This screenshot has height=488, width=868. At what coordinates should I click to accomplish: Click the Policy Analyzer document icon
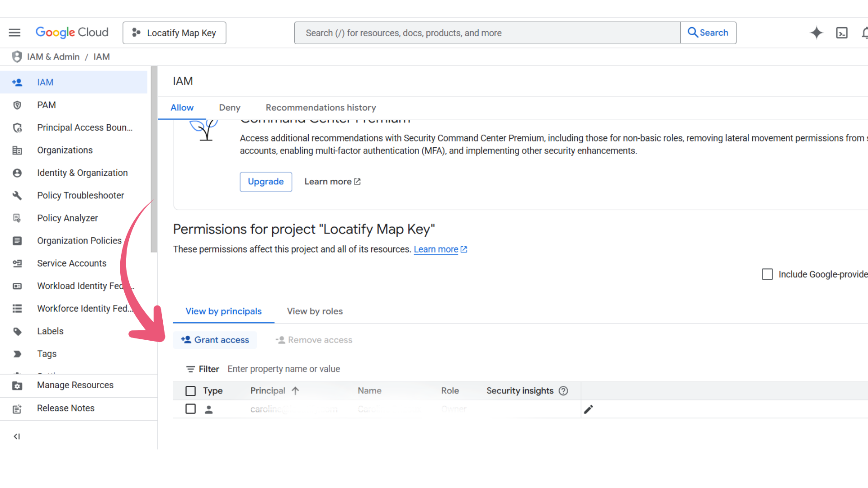(17, 218)
